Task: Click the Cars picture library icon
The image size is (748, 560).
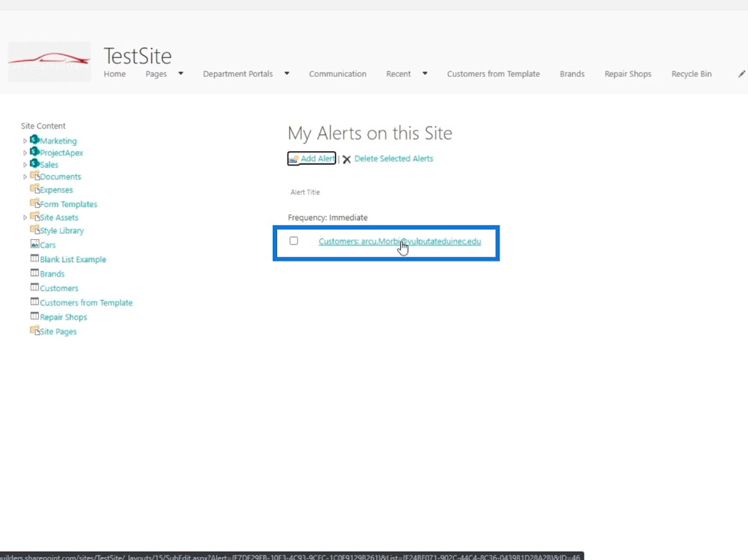Action: coord(34,244)
